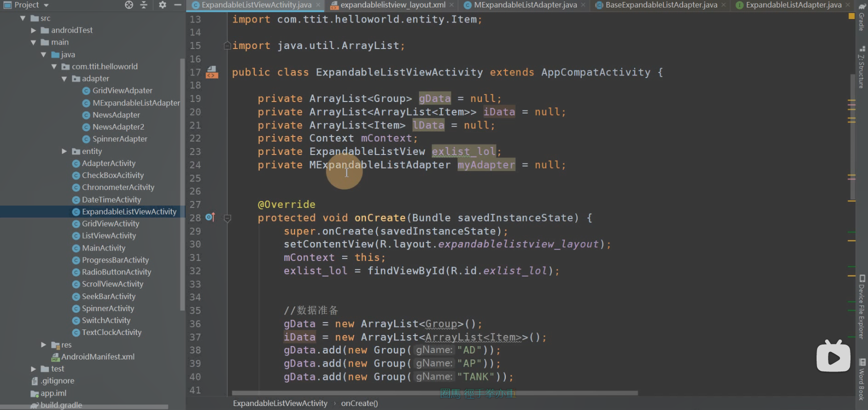Click related XML file gutter icon at line 17
This screenshot has height=410, width=868.
(x=212, y=72)
